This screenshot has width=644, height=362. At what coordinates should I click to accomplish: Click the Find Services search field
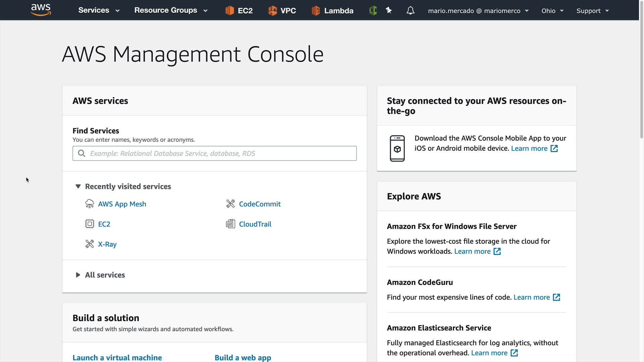[x=215, y=153]
